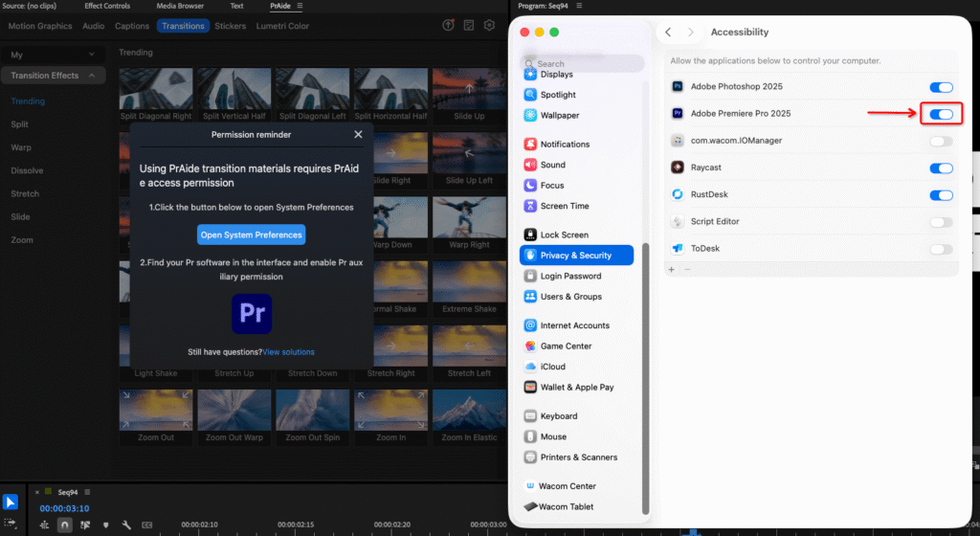Click the System Settings search field
This screenshot has width=980, height=536.
pyautogui.click(x=583, y=62)
